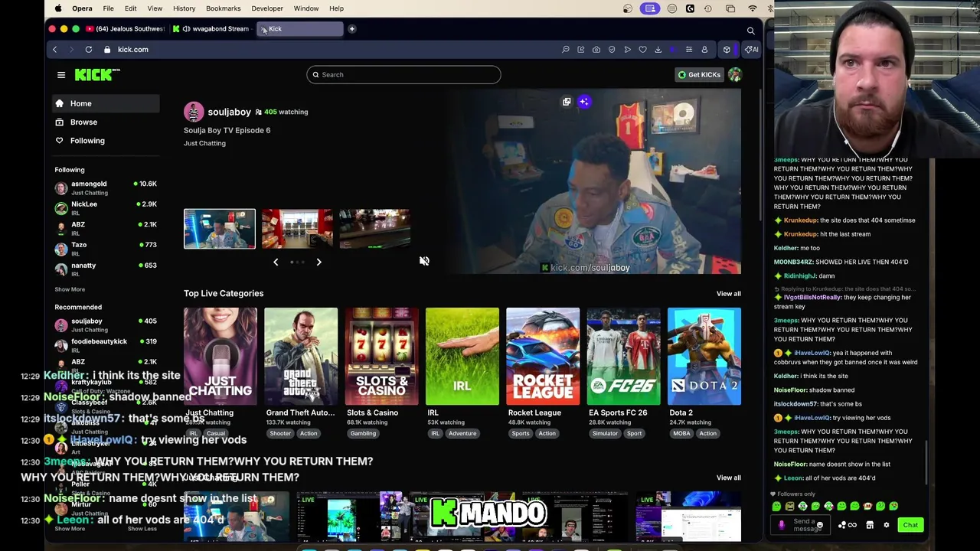Toggle the Kick sidebar hamburger menu

pos(61,75)
